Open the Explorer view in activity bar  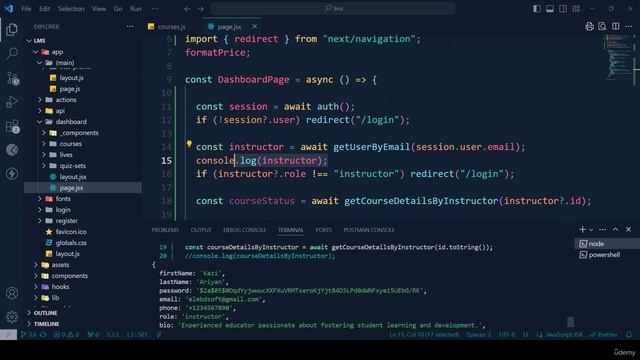coord(12,29)
